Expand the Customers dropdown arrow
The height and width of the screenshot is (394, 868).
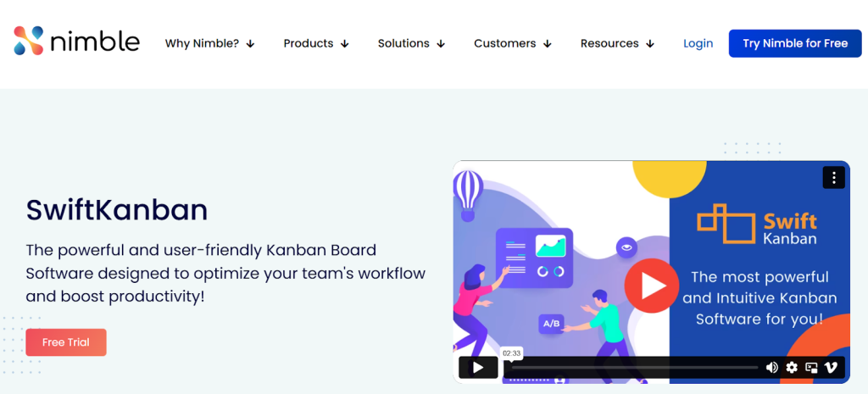click(547, 44)
